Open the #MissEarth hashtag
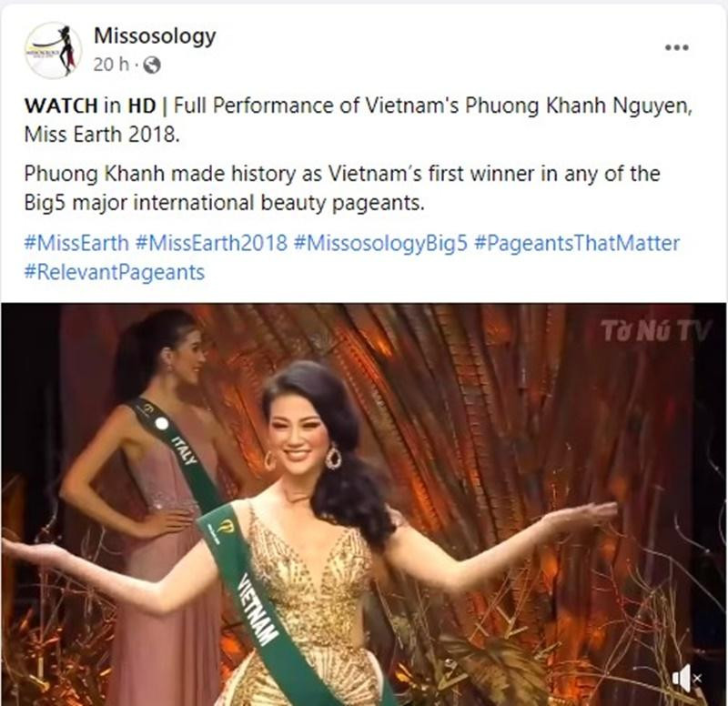 76,243
